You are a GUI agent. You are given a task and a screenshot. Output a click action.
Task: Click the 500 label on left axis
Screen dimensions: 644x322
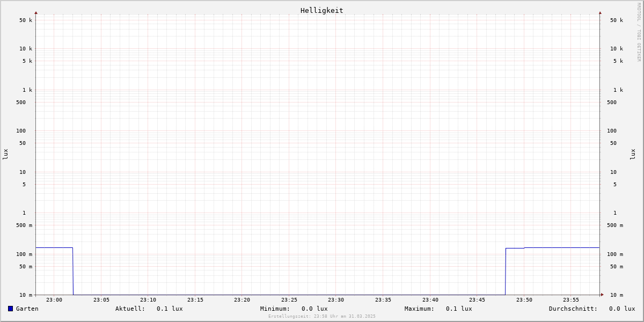pos(21,103)
